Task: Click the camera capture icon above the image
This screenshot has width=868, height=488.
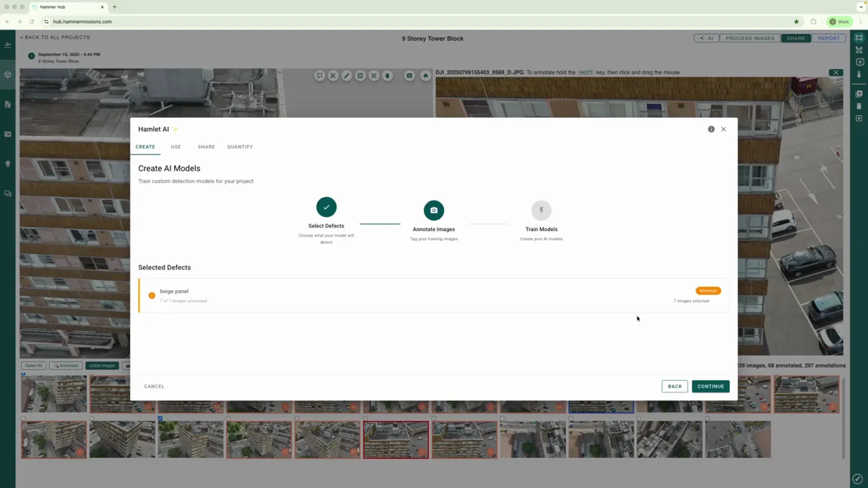Action: (x=409, y=75)
